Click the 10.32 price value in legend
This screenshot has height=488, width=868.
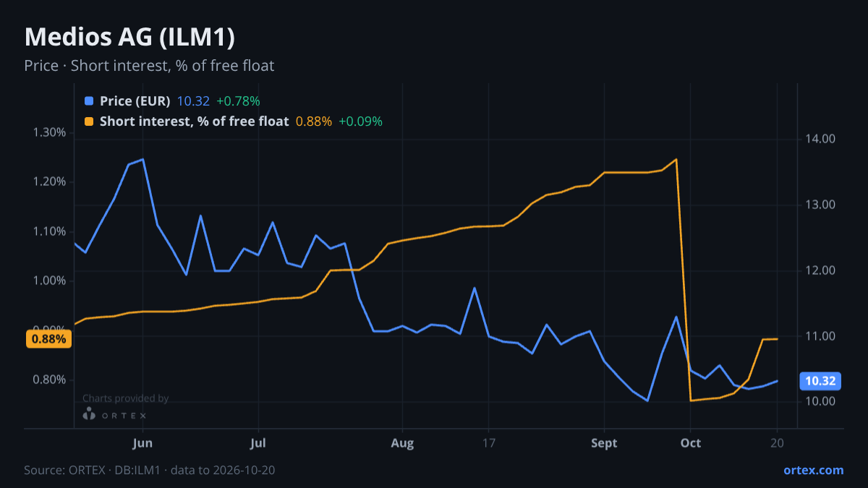[x=193, y=101]
